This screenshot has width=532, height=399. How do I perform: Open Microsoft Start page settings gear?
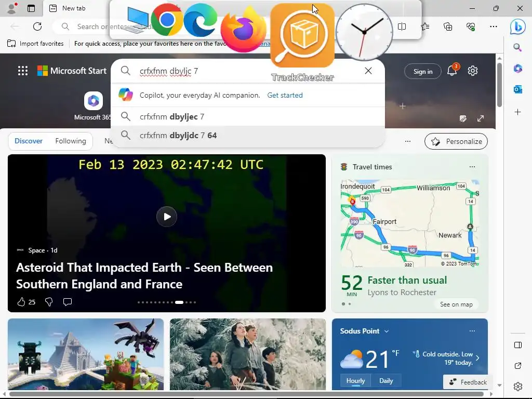[x=473, y=71]
